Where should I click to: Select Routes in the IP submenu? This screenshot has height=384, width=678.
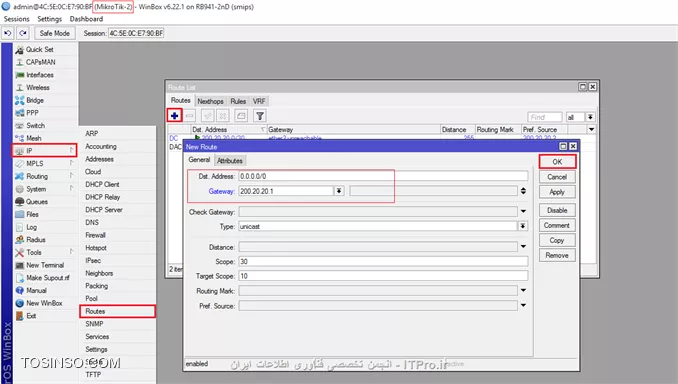(x=118, y=311)
